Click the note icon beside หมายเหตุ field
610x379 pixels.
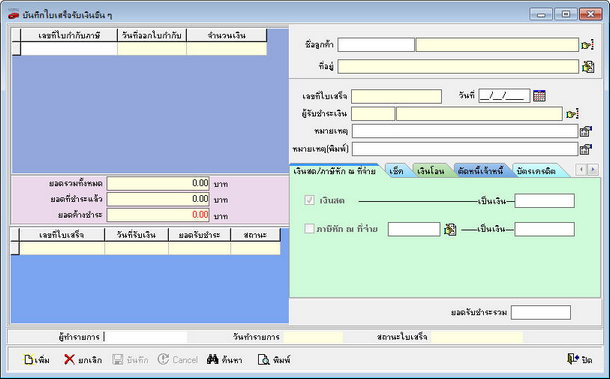pos(585,131)
